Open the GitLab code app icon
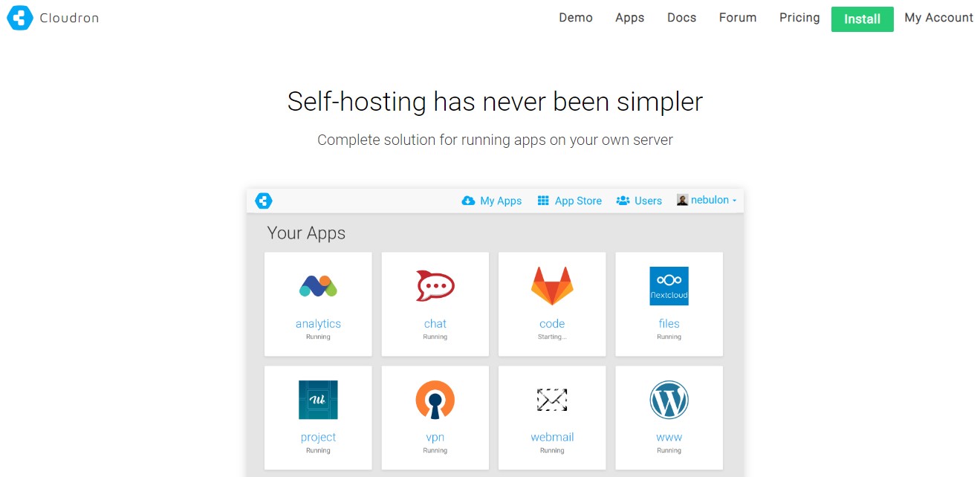The height and width of the screenshot is (477, 980). click(x=551, y=285)
